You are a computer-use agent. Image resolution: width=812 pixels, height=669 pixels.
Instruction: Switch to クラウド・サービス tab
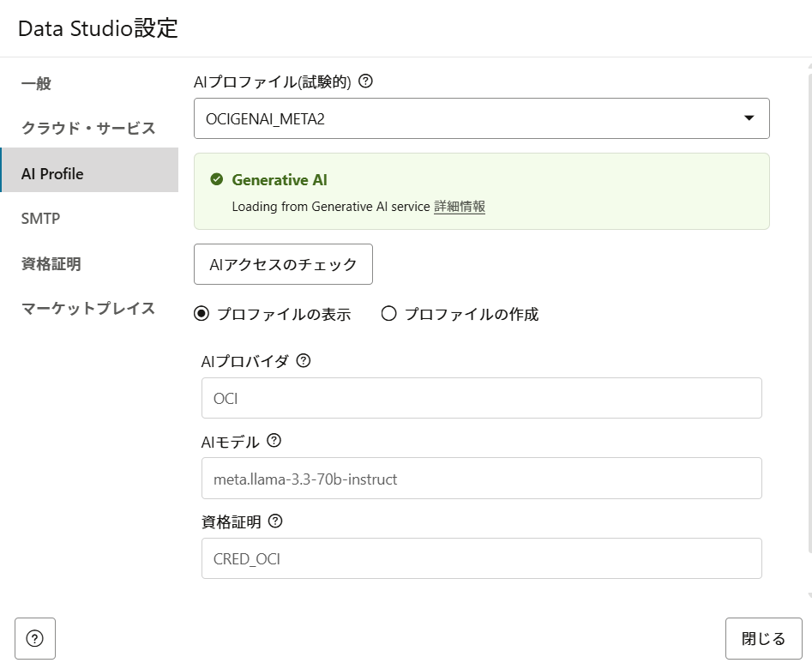click(x=89, y=128)
